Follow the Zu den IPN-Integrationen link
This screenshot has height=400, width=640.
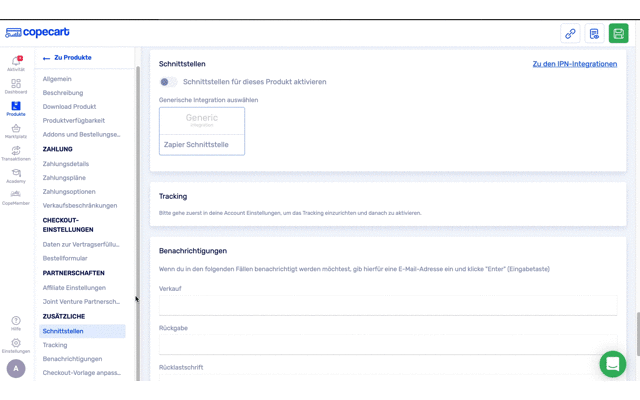[574, 64]
